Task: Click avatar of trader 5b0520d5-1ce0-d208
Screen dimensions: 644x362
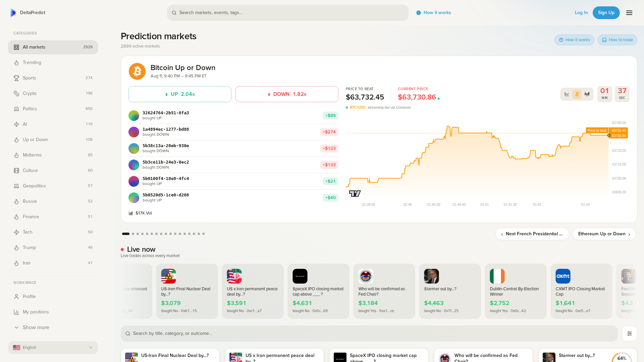Action: [x=134, y=198]
